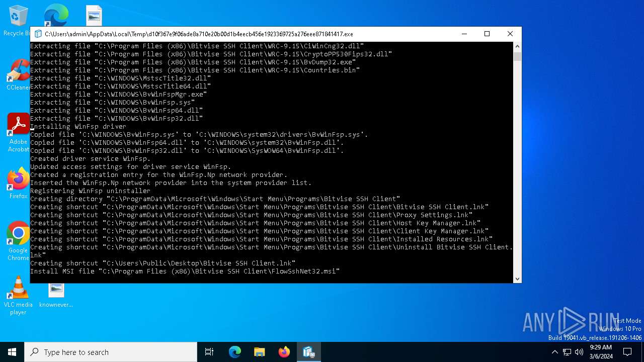Launch CCleaner from the desktop

coord(18,75)
